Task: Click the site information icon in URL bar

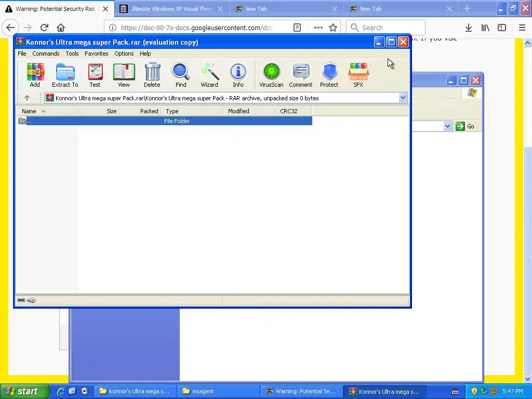Action: (113, 28)
